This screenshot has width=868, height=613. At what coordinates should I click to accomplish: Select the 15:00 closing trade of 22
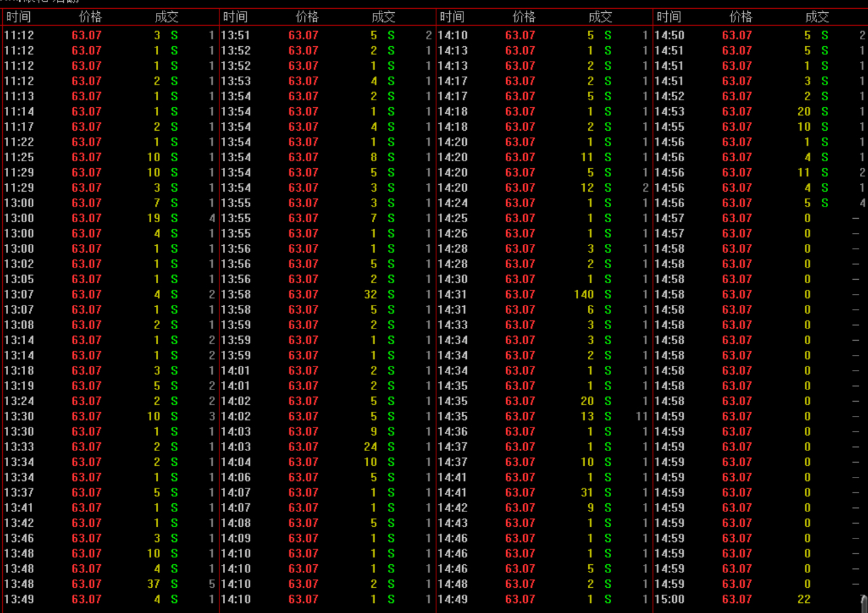(x=760, y=599)
